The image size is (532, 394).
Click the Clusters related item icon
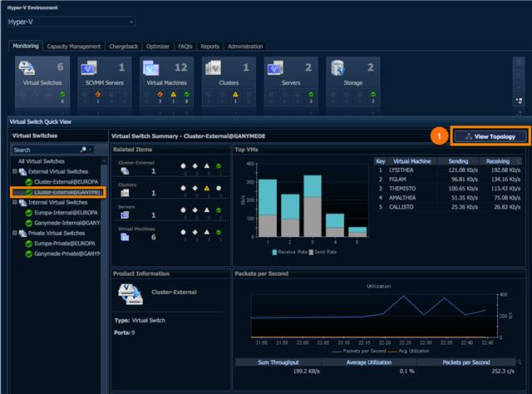pos(125,193)
